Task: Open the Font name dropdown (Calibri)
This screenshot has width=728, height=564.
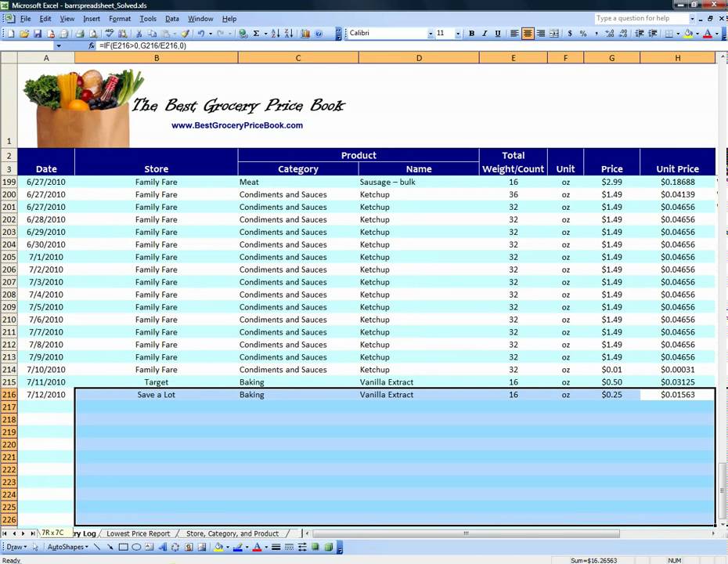Action: pos(431,34)
